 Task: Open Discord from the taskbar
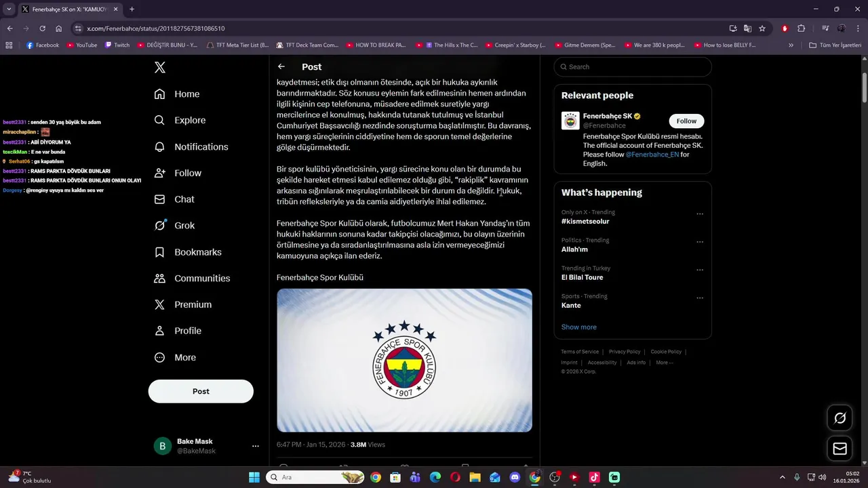point(515,477)
